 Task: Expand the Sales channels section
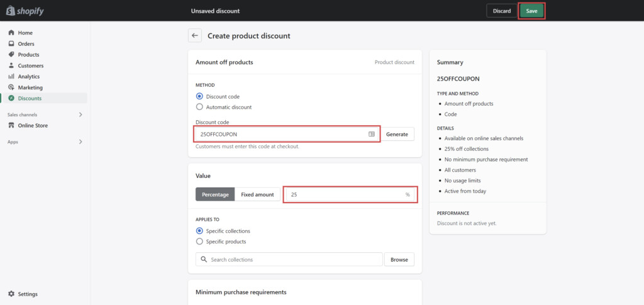(x=80, y=114)
